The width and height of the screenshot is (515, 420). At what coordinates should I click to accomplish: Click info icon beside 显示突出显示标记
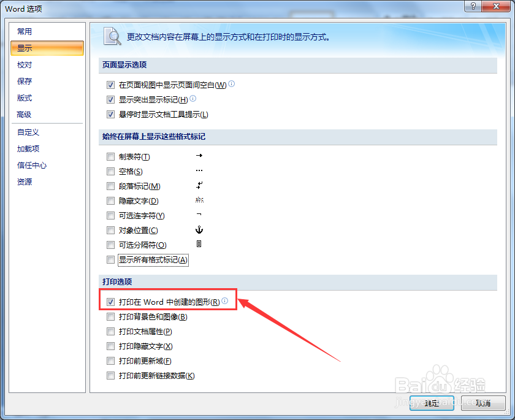tap(193, 99)
